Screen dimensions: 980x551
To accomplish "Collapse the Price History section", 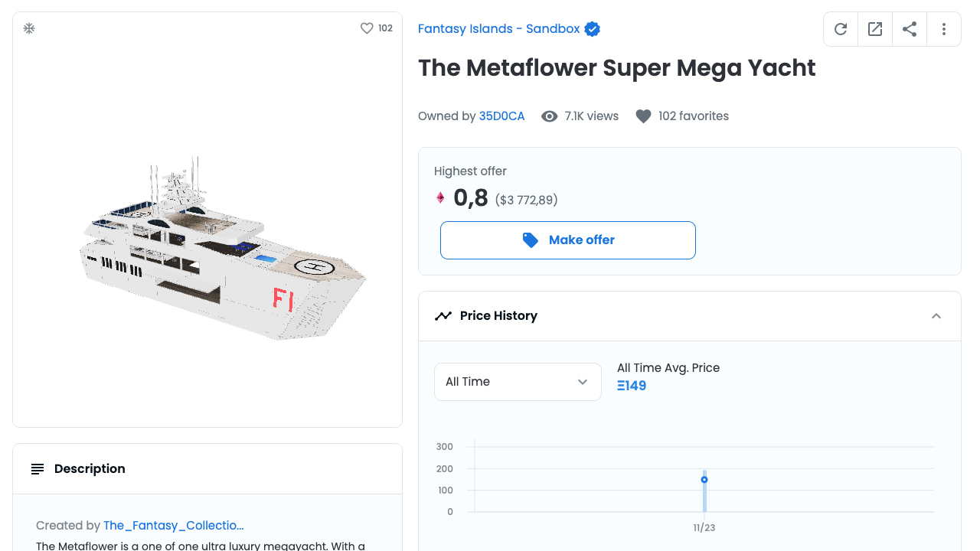I will (x=936, y=316).
